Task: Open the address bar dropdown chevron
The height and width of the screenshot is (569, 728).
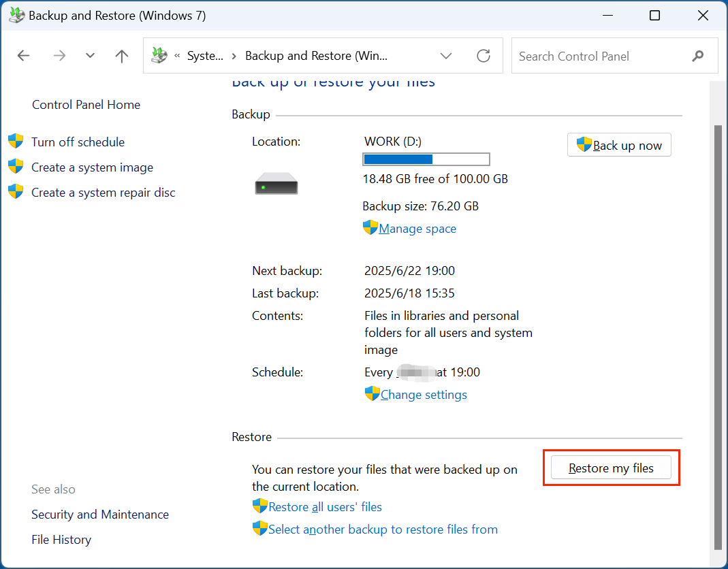Action: (446, 56)
